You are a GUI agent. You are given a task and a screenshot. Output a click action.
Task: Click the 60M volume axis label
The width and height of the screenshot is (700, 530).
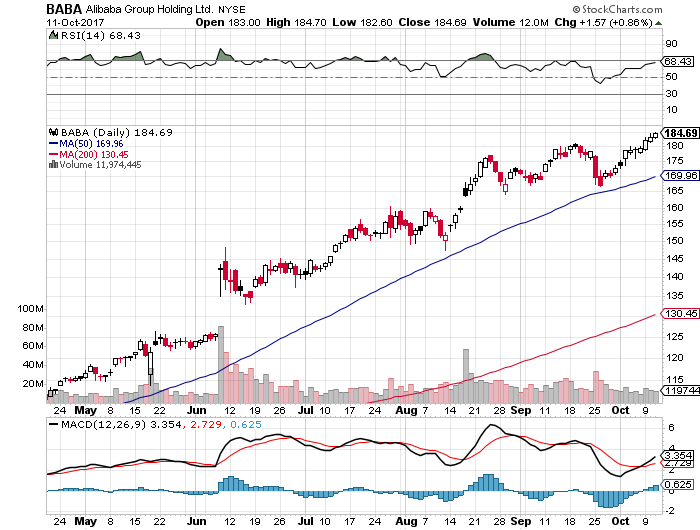click(x=33, y=346)
